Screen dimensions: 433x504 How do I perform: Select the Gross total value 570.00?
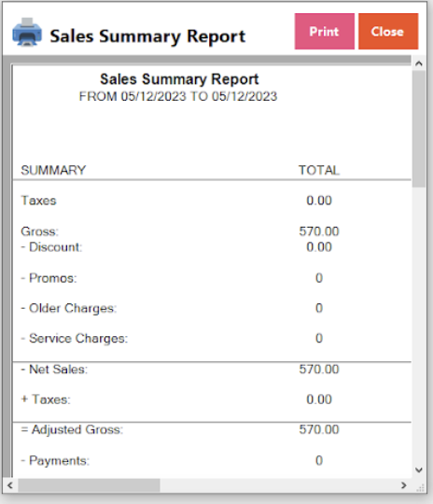pyautogui.click(x=319, y=231)
